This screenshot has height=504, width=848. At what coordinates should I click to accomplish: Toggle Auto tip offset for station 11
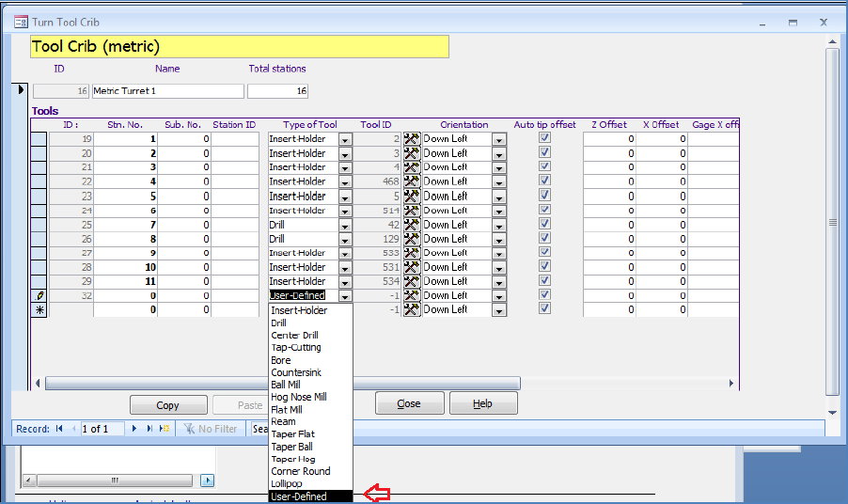pos(544,280)
